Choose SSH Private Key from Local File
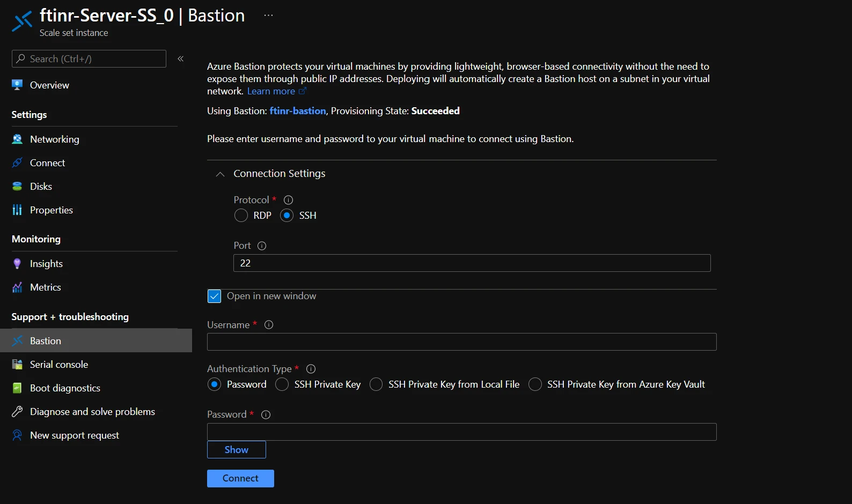The image size is (852, 504). pyautogui.click(x=376, y=384)
